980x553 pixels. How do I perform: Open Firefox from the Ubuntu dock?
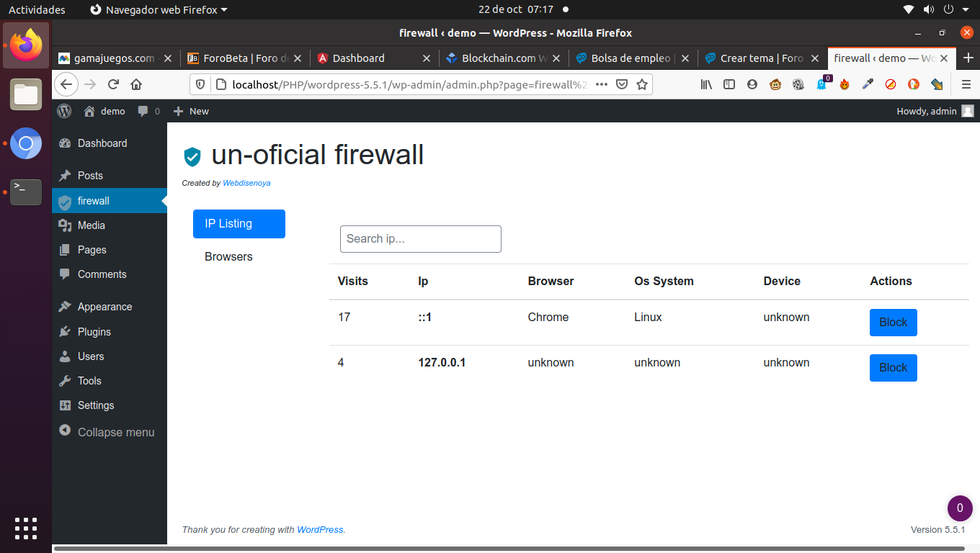(26, 45)
